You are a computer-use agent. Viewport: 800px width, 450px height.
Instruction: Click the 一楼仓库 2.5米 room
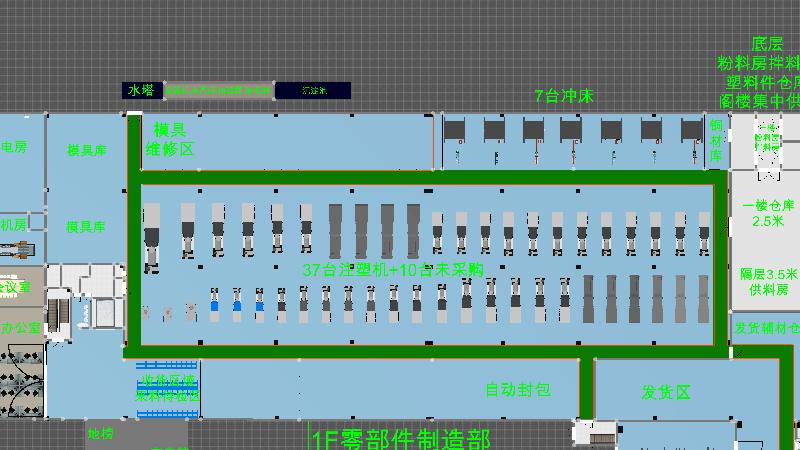[768, 213]
